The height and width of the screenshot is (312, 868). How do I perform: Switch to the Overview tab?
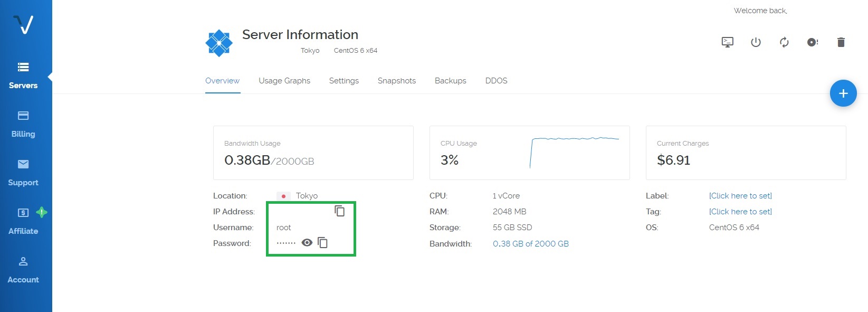tap(222, 81)
